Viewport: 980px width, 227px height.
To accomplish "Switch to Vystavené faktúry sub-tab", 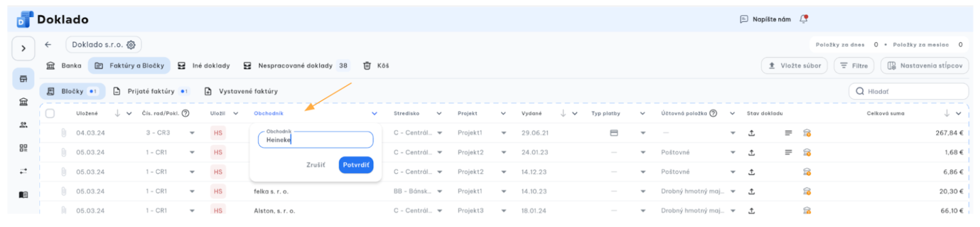I will coord(241,91).
